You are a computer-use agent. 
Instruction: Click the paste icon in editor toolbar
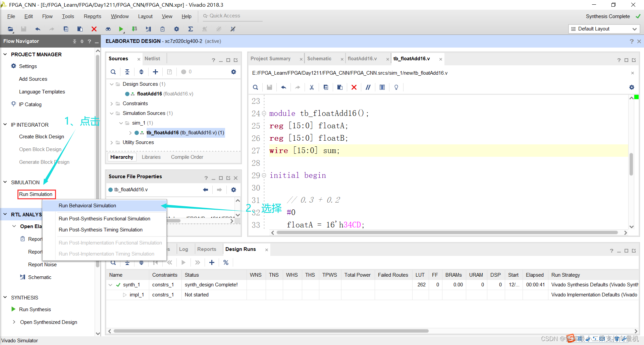[340, 87]
